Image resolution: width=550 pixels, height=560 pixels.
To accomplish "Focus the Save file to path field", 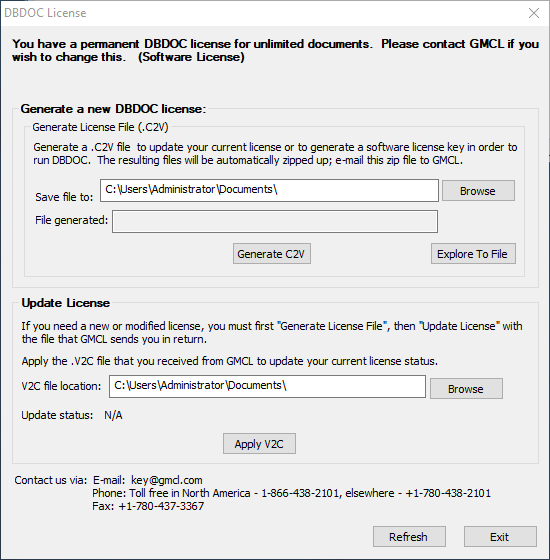I will [x=269, y=190].
